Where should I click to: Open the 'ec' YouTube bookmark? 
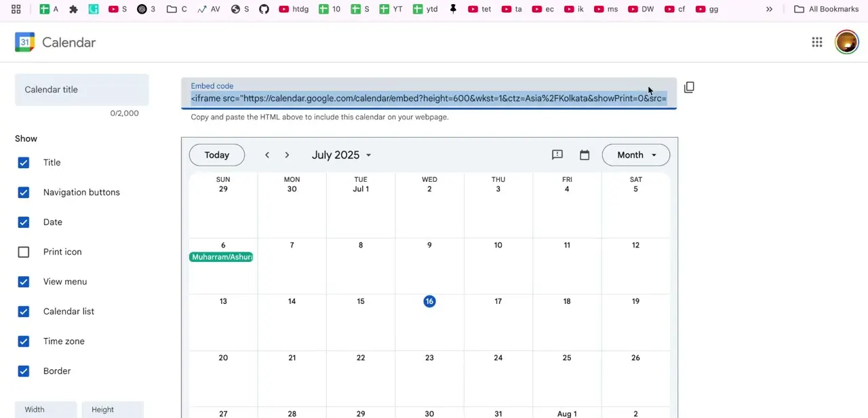pyautogui.click(x=543, y=9)
